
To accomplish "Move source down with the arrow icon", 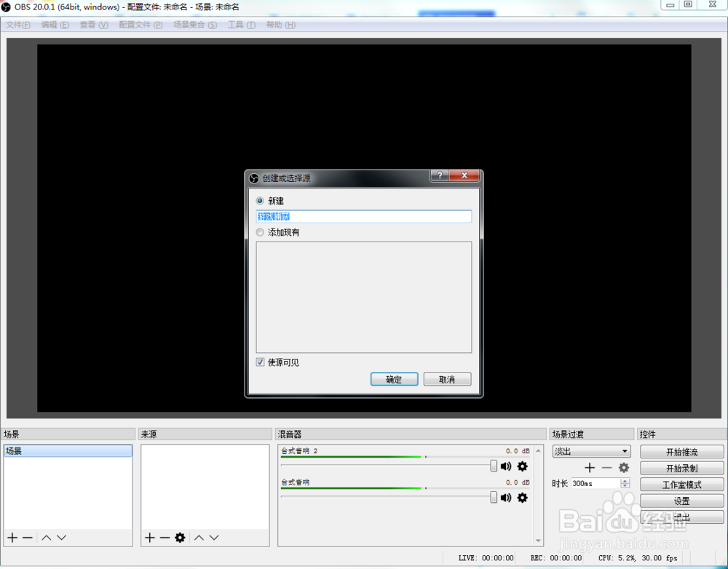I will (214, 538).
